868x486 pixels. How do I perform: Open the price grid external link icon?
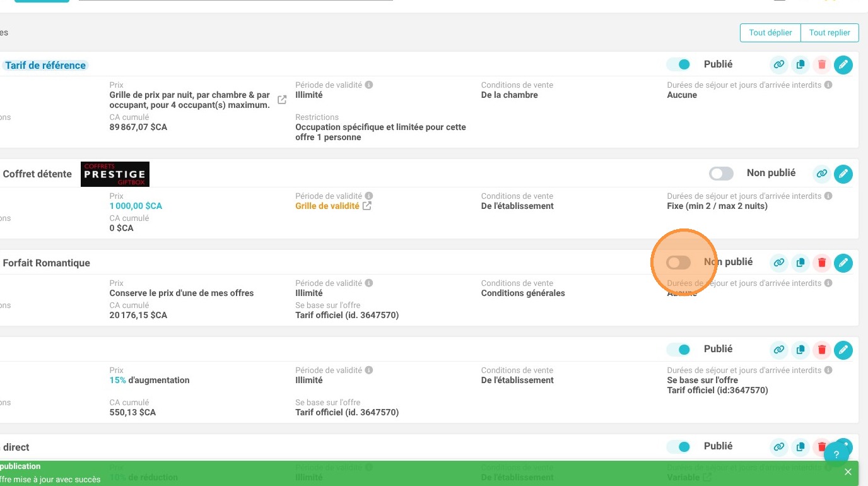click(282, 100)
